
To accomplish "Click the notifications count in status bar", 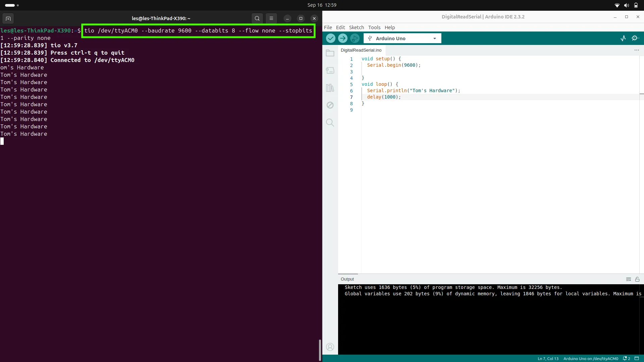I will pos(627,359).
